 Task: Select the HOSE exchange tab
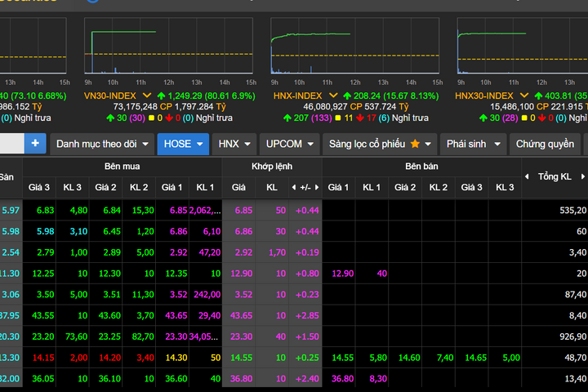[183, 144]
